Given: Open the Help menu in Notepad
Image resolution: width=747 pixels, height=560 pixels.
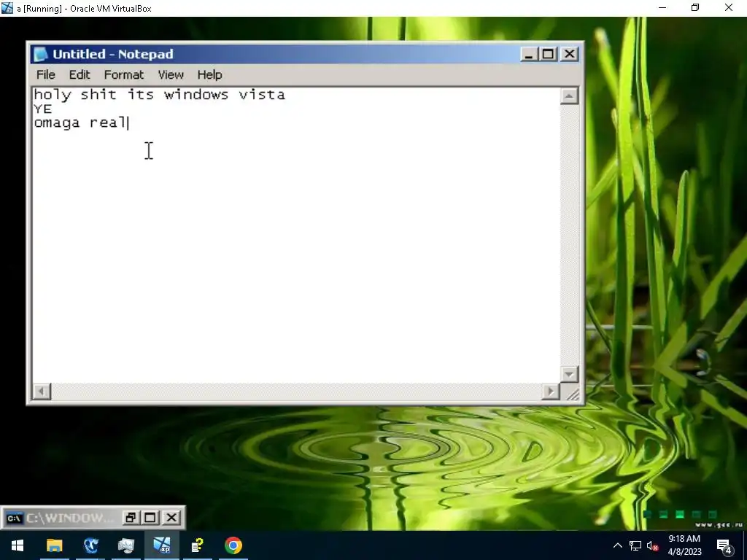Looking at the screenshot, I should 209,75.
